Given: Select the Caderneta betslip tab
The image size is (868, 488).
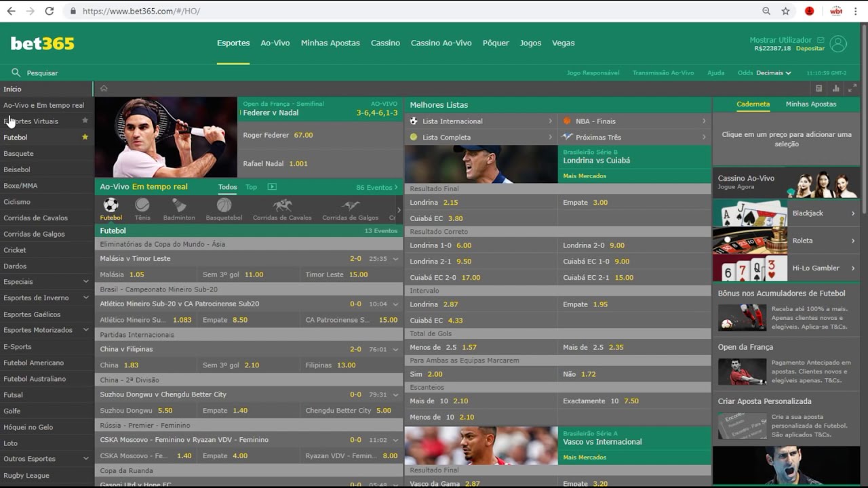Looking at the screenshot, I should (753, 104).
